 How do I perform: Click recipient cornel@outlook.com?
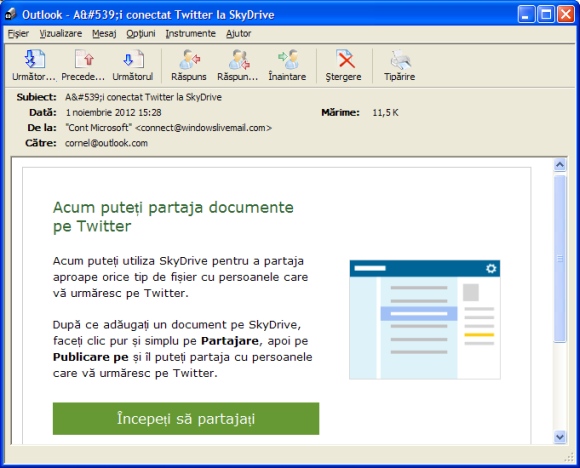click(106, 143)
